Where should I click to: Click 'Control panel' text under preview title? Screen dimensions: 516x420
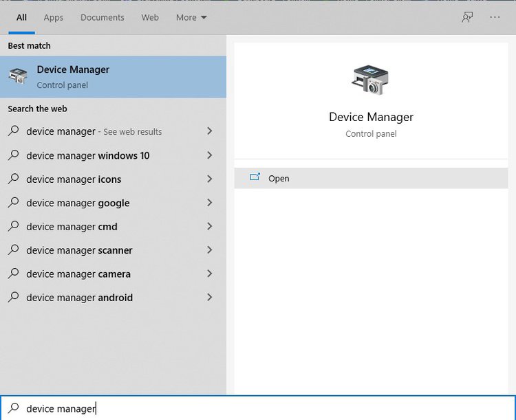click(371, 134)
